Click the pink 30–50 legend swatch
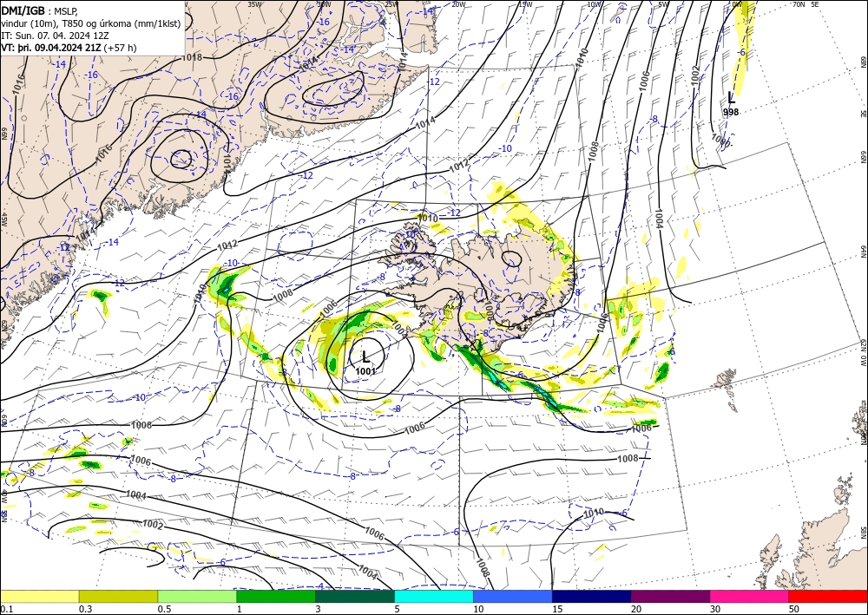 click(749, 596)
